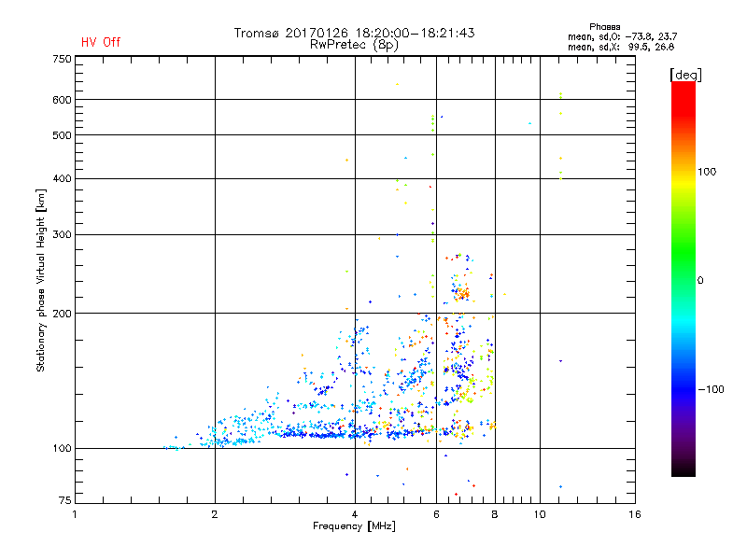Click the x-axis label "16"

click(x=635, y=514)
